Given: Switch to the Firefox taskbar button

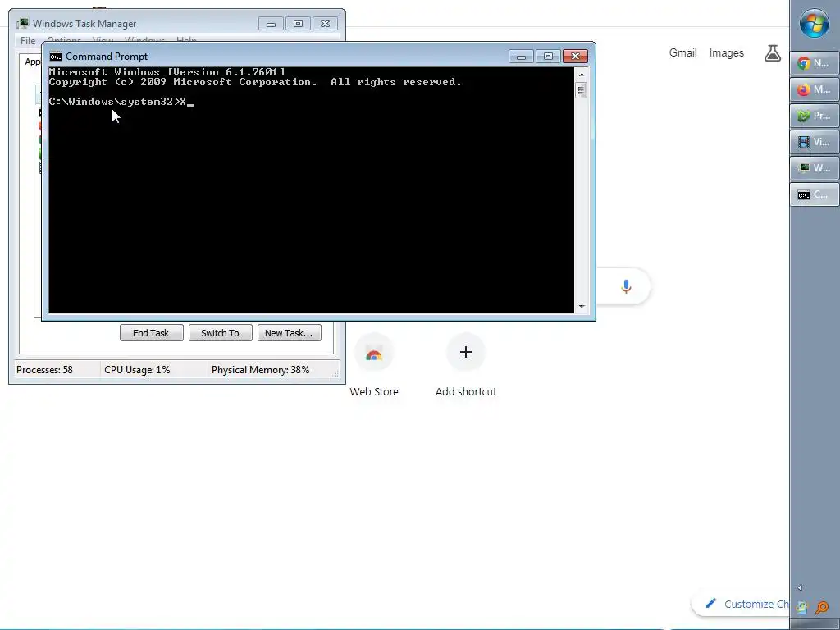Looking at the screenshot, I should (x=815, y=89).
